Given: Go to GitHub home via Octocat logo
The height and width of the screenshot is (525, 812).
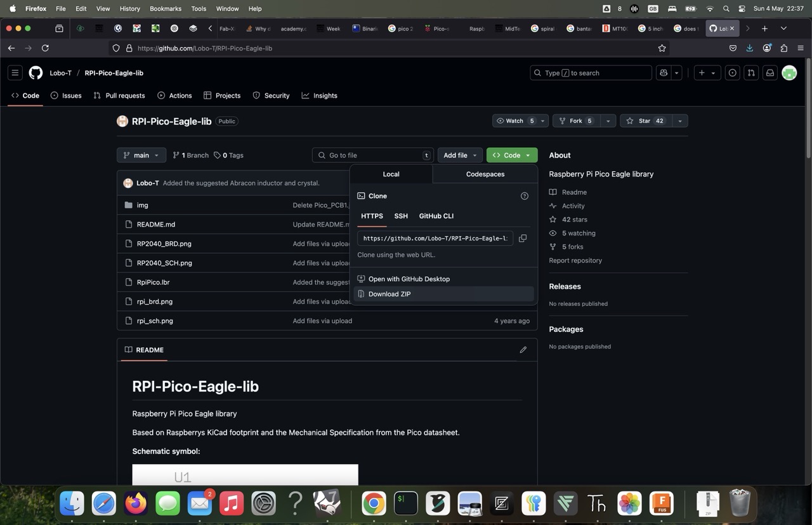Looking at the screenshot, I should click(36, 73).
